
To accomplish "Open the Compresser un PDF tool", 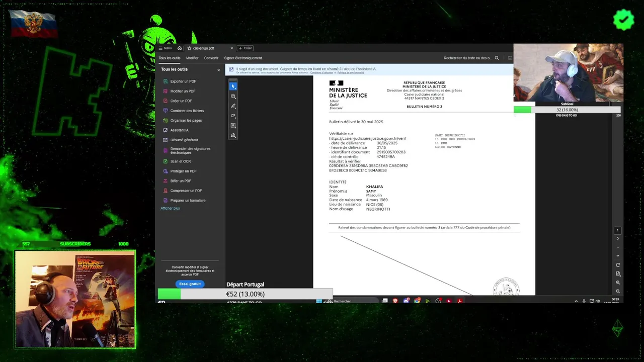I will coord(186,191).
